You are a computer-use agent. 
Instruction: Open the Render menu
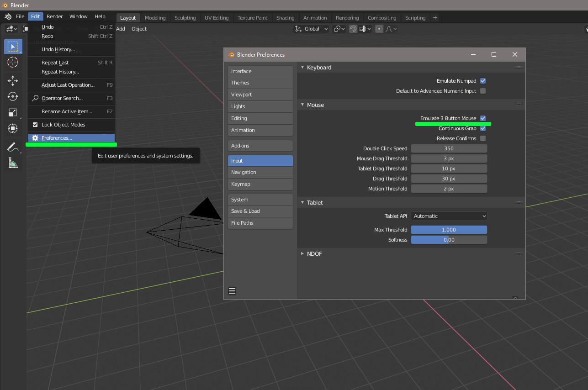[55, 16]
